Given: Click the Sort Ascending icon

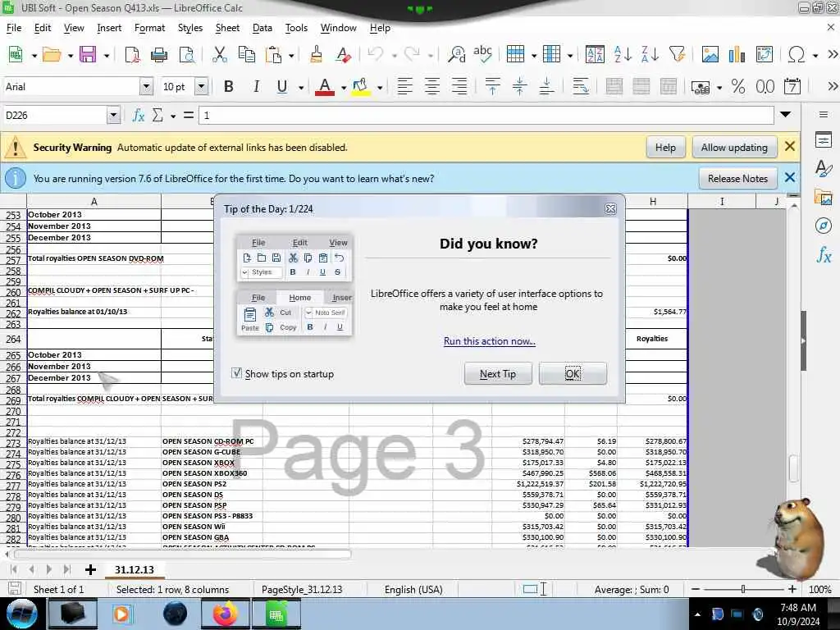Looking at the screenshot, I should click(623, 54).
